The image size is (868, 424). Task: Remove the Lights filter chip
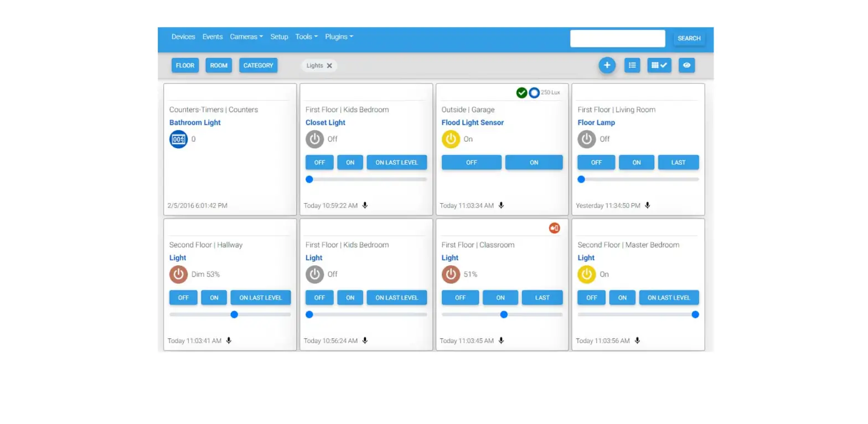coord(329,65)
